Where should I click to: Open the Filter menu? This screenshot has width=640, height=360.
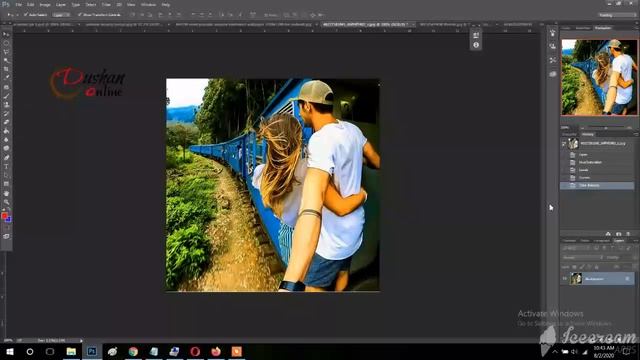point(106,4)
